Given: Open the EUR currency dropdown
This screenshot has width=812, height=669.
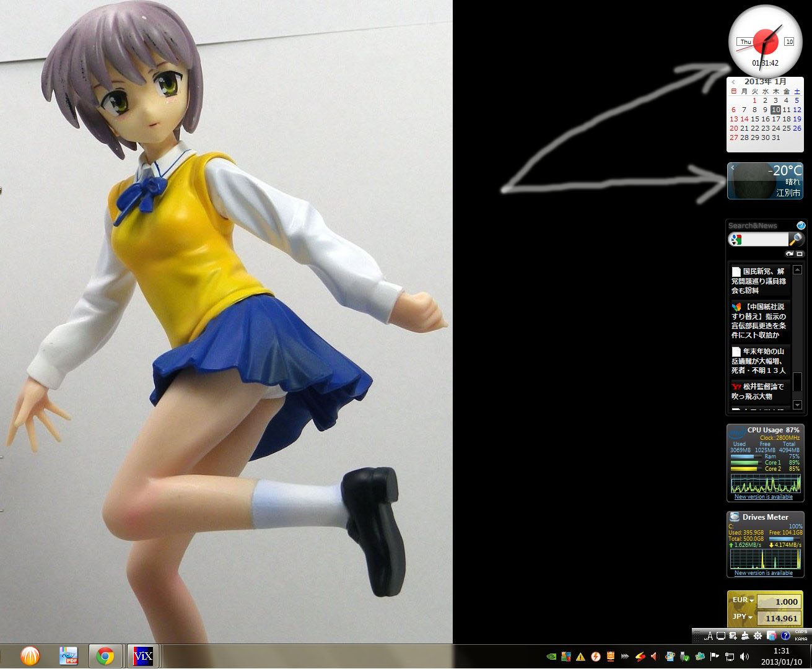Looking at the screenshot, I should [743, 600].
